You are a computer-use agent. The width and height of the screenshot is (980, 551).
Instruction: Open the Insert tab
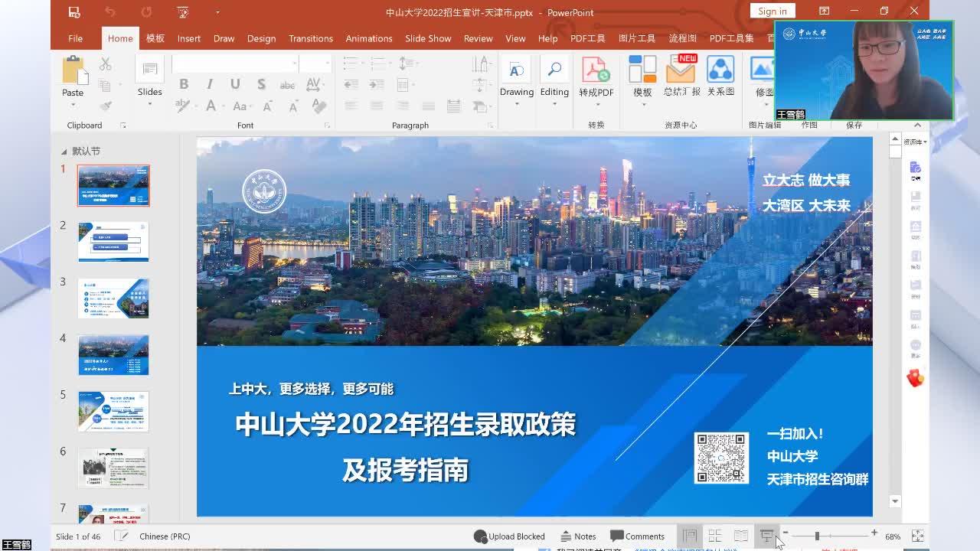189,38
